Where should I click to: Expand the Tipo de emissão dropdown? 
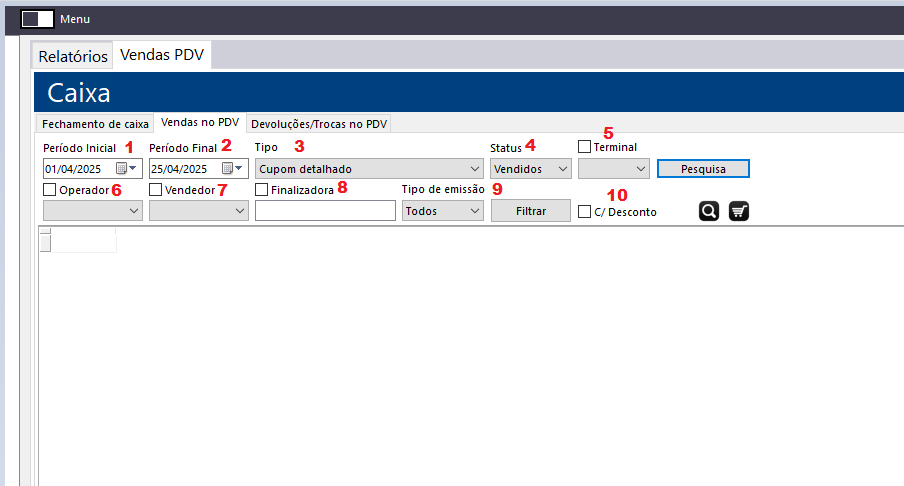(x=442, y=211)
